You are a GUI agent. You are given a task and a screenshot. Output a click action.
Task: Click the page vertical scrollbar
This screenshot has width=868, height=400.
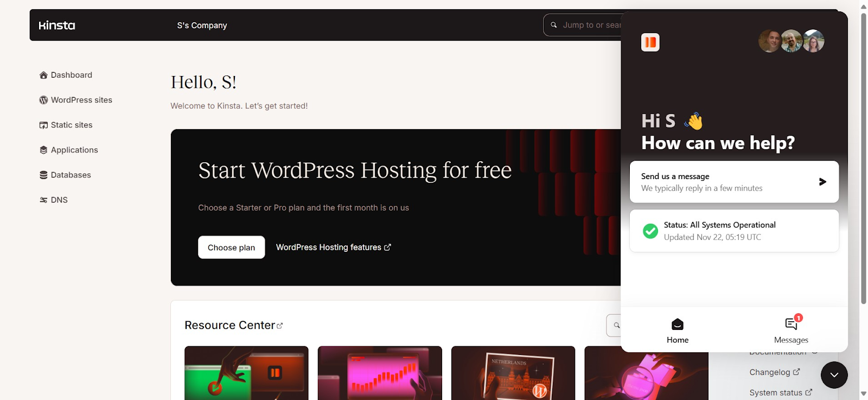tap(864, 157)
